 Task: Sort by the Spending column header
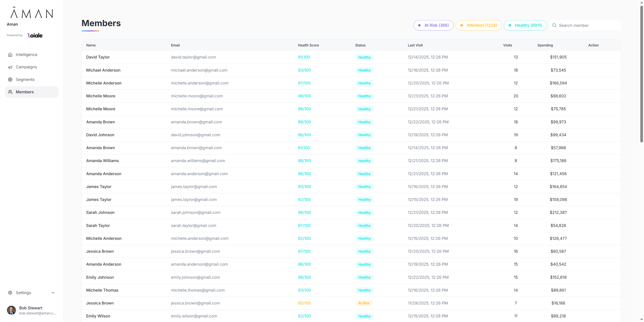pyautogui.click(x=545, y=45)
